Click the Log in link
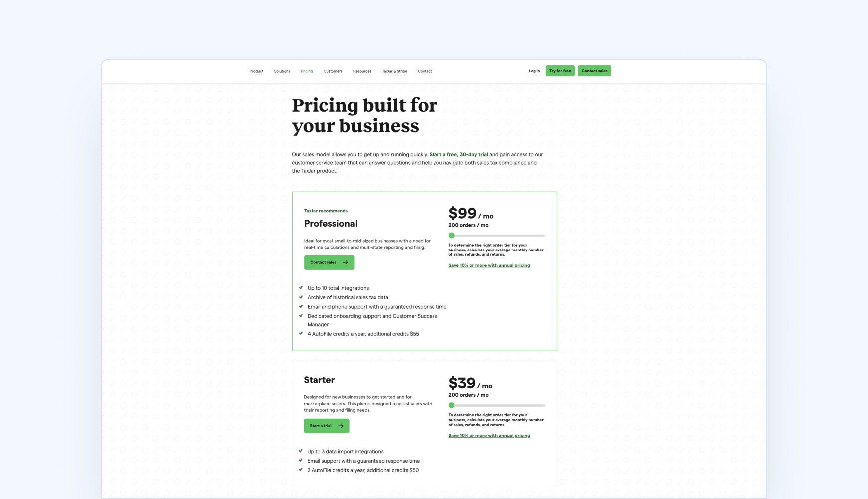The image size is (868, 499). pos(534,71)
